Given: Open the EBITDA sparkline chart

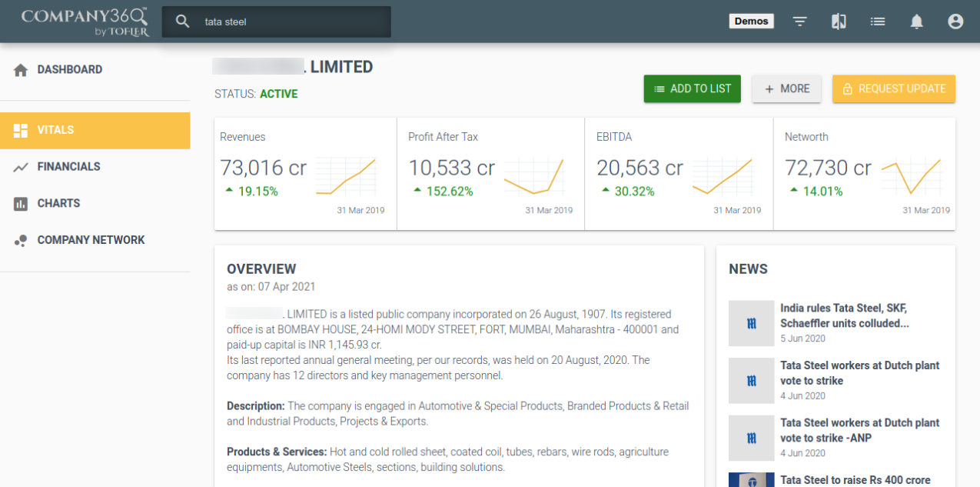Looking at the screenshot, I should coord(723,177).
